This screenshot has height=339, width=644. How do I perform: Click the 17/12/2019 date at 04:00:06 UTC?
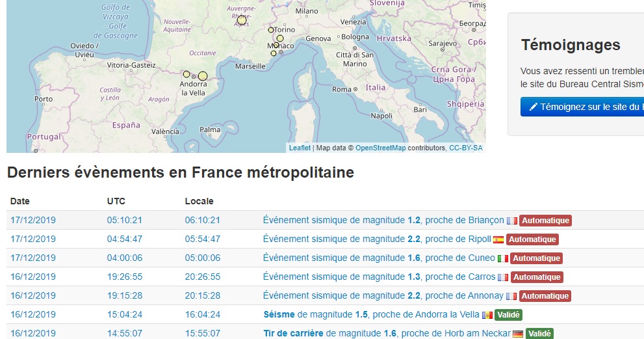(x=33, y=258)
